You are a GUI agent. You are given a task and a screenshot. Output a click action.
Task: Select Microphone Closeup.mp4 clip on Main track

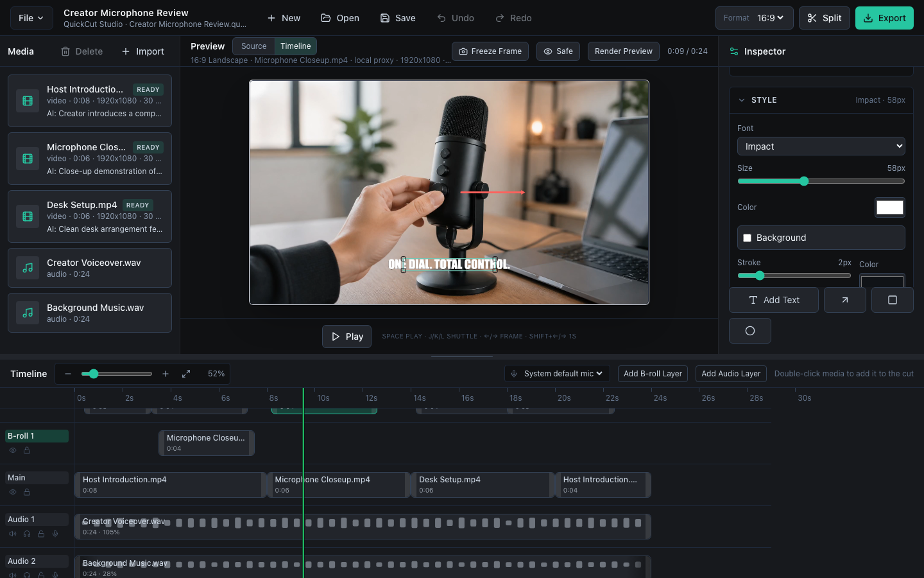pyautogui.click(x=339, y=485)
